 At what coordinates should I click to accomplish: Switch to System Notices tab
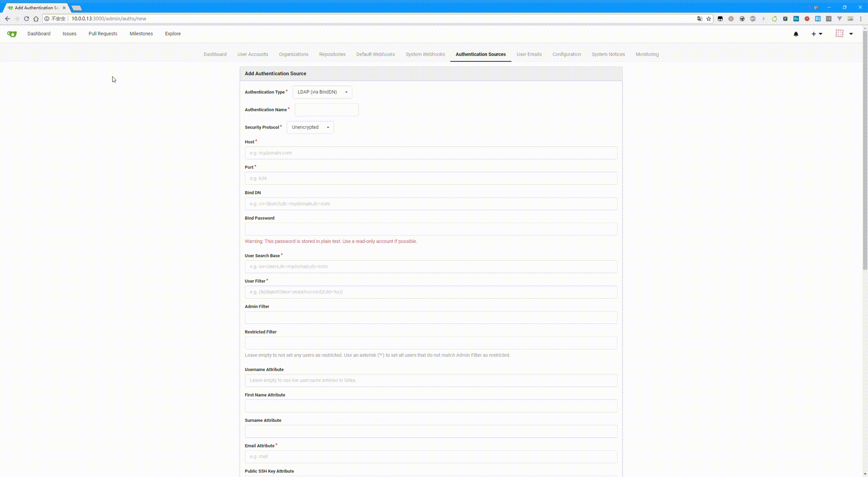pyautogui.click(x=608, y=54)
